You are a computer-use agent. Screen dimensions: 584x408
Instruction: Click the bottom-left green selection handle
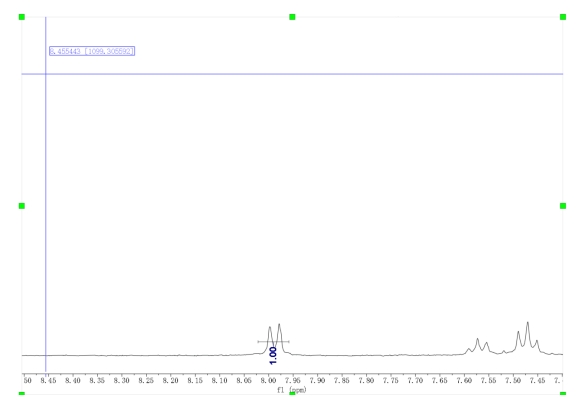point(22,393)
